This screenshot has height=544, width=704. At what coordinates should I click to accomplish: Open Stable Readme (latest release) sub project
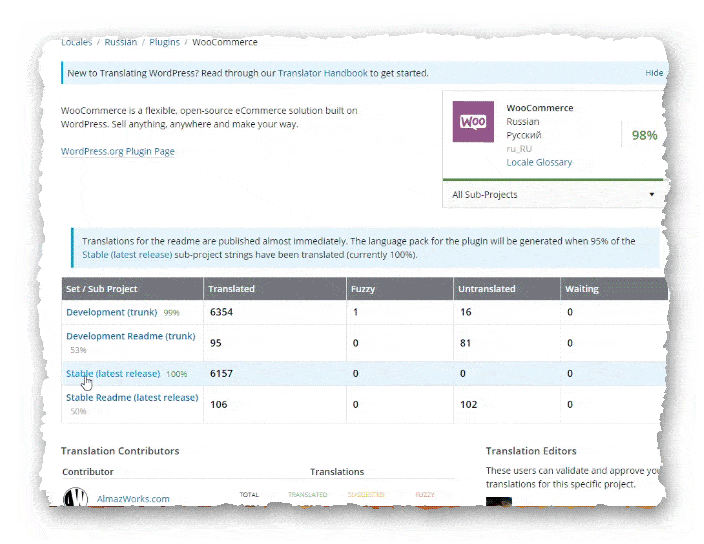(132, 398)
